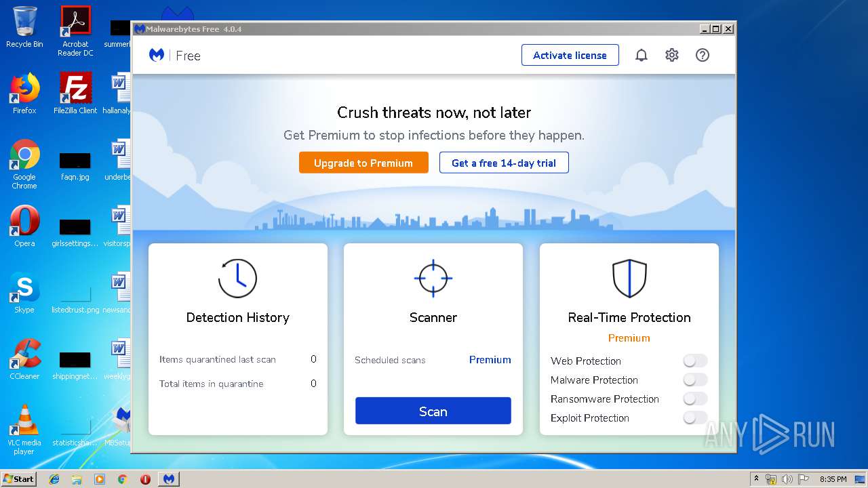Click orange Premium label under Real-Time Protection

click(629, 338)
